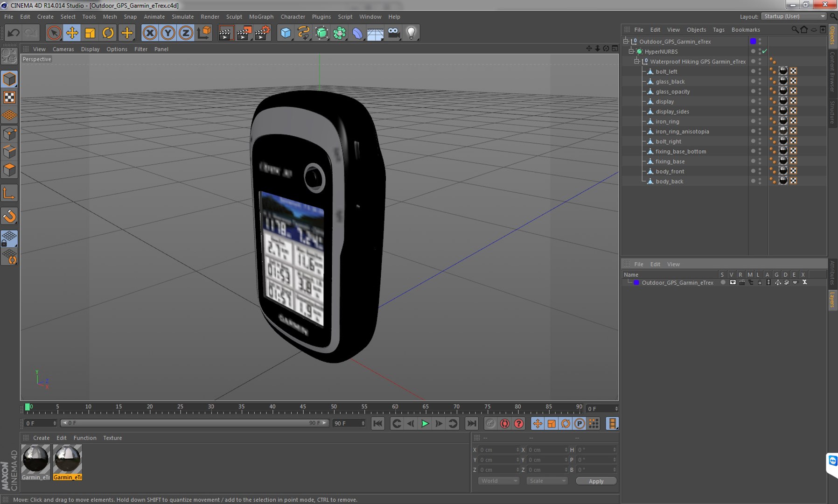Open the spline pen tools
Screen dimensions: 838x504
point(304,33)
